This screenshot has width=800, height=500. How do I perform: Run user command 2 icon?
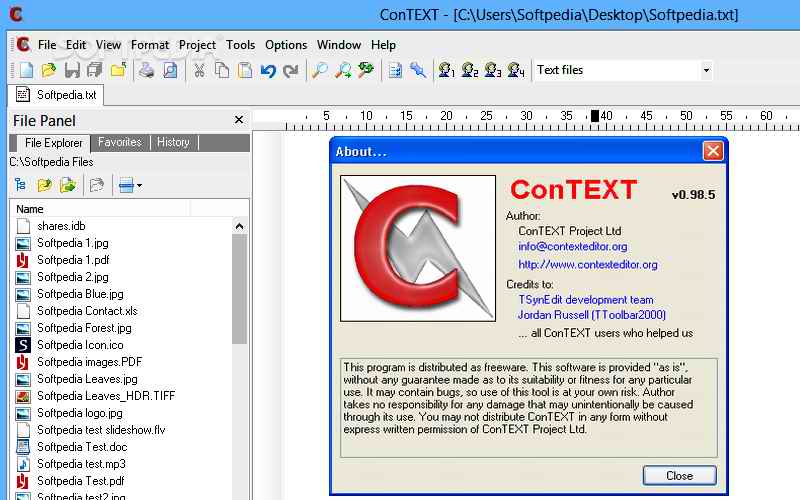coord(469,70)
